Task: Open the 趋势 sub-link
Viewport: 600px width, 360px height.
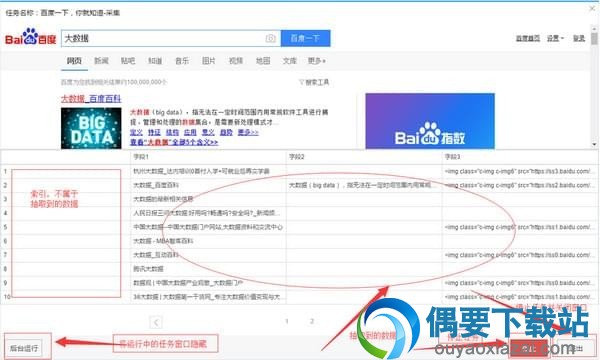Action: (x=226, y=132)
